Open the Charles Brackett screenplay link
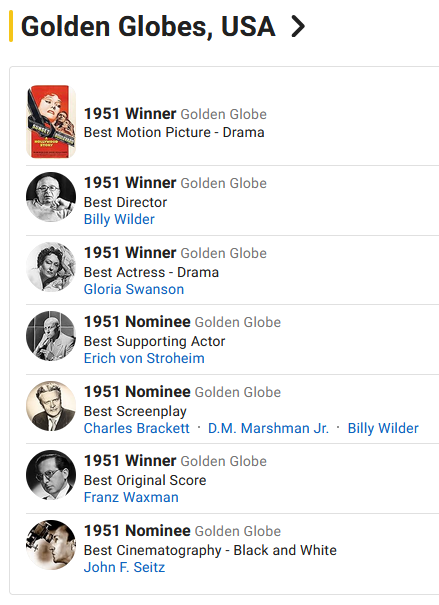439x605 pixels. tap(137, 428)
